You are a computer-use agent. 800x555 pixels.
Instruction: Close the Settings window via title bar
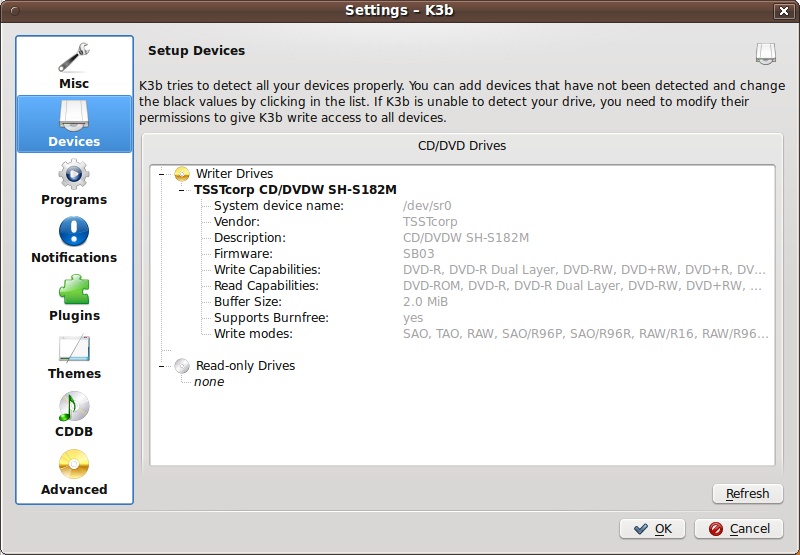(x=782, y=10)
